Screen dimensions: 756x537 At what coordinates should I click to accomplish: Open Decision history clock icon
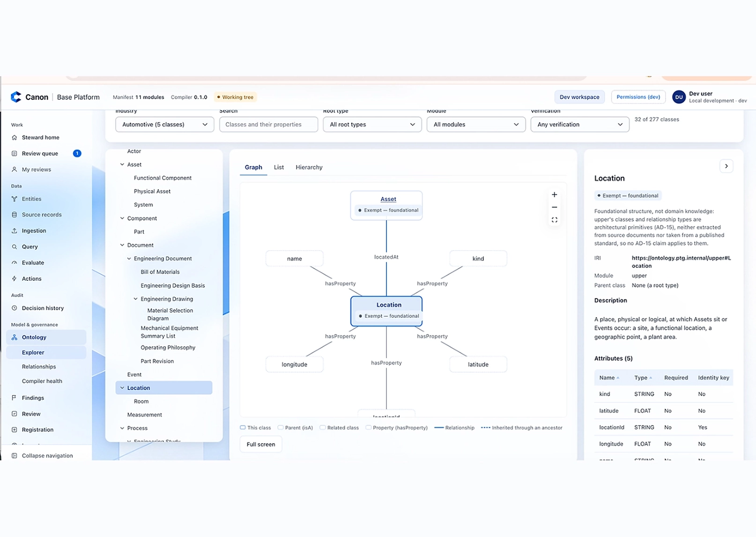coord(15,308)
